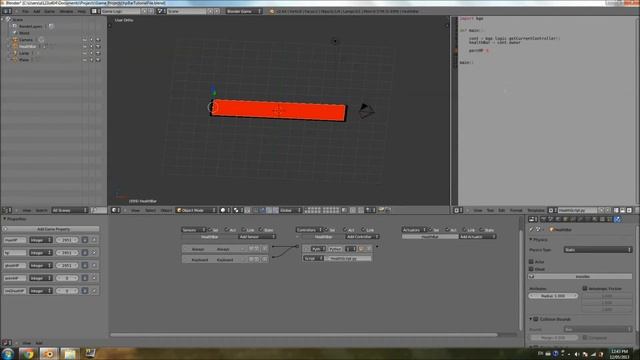Open the Blender Game render engine dropdown
This screenshot has height=360, width=640.
pos(244,11)
